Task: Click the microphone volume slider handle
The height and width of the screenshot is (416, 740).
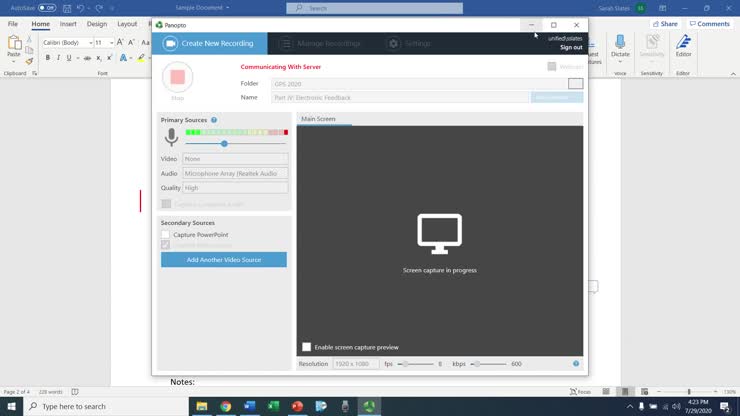Action: coord(224,143)
